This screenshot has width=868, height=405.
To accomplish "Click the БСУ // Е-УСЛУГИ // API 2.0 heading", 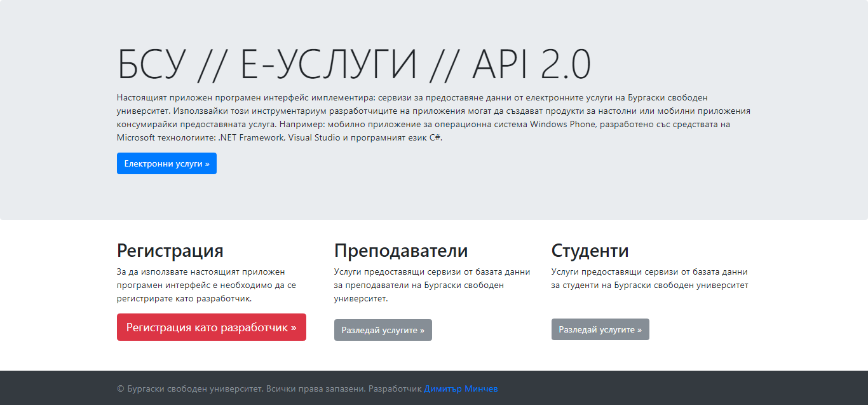I will point(354,64).
